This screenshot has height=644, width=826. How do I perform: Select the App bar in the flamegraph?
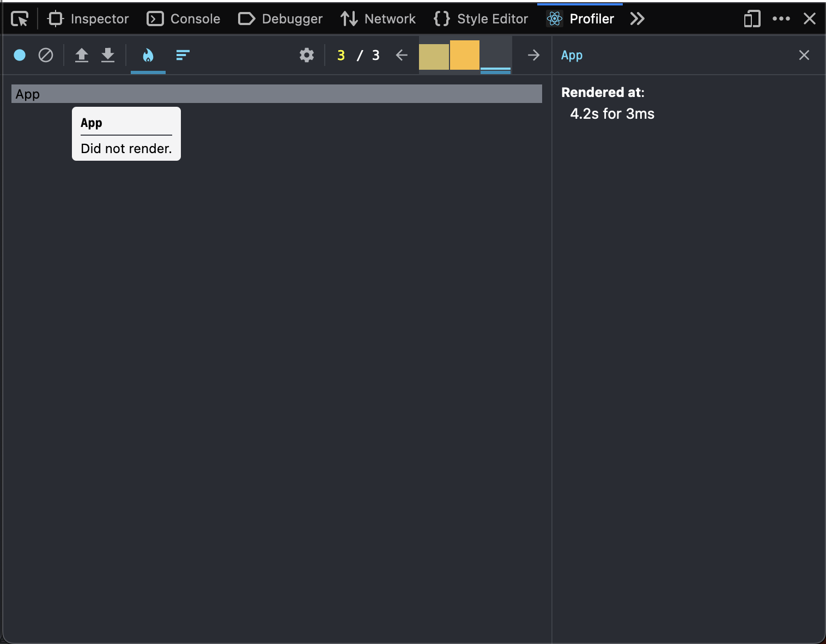(277, 94)
